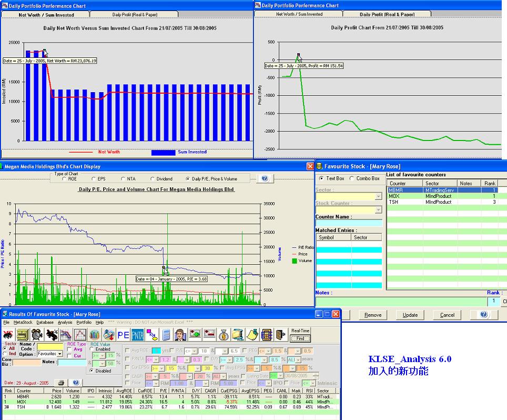Click the PNTA toolbar icon
This screenshot has width=507, height=420.
coord(137,334)
